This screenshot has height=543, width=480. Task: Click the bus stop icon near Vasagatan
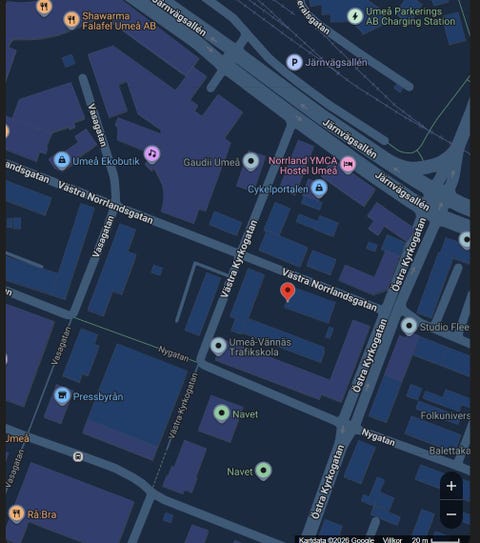[78, 457]
